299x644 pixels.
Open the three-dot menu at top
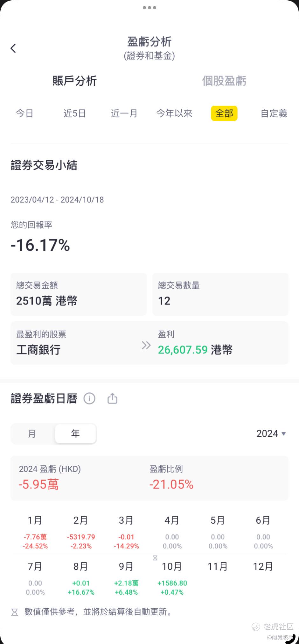pos(149,8)
